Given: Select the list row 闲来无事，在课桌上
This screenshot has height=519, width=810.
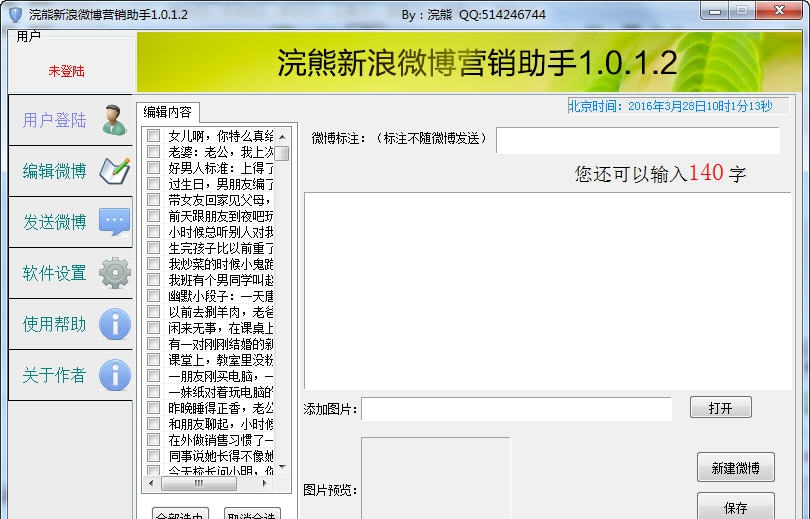Looking at the screenshot, I should tap(221, 327).
